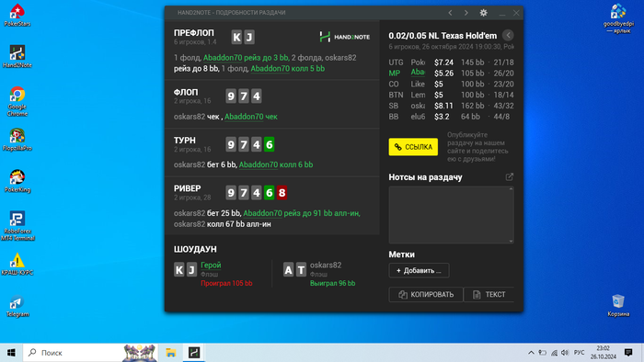Viewport: 644px width, 362px height.
Task: Open Hand2Note desktop shortcut
Action: pos(17,57)
